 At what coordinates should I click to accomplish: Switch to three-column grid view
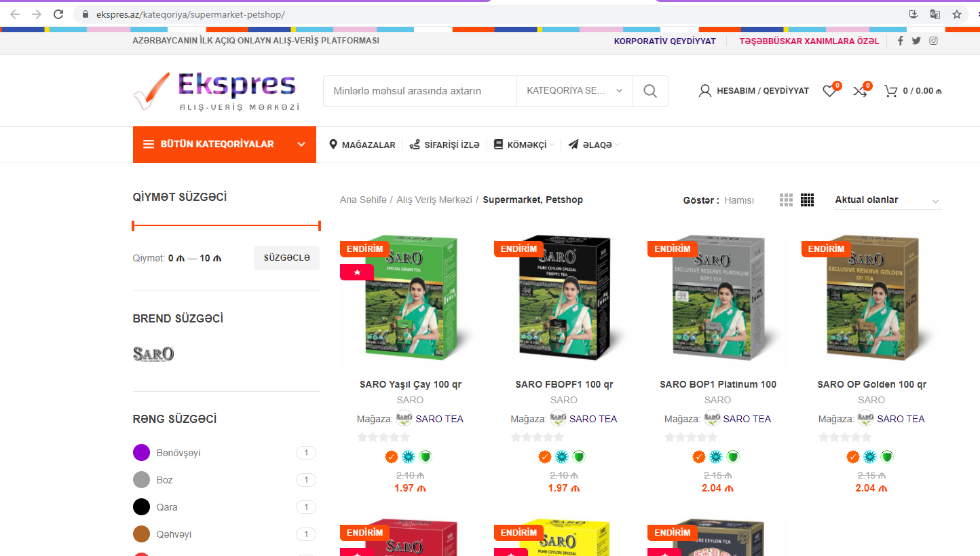coord(786,200)
